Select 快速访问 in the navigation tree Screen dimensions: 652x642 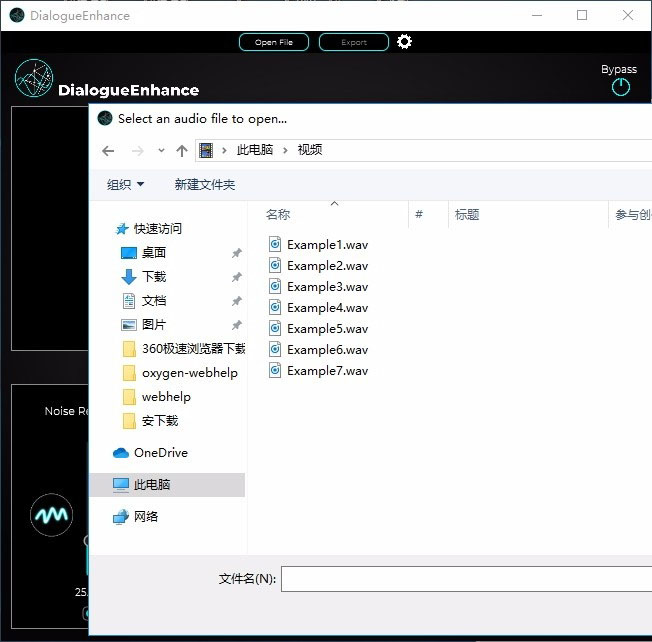click(x=158, y=229)
